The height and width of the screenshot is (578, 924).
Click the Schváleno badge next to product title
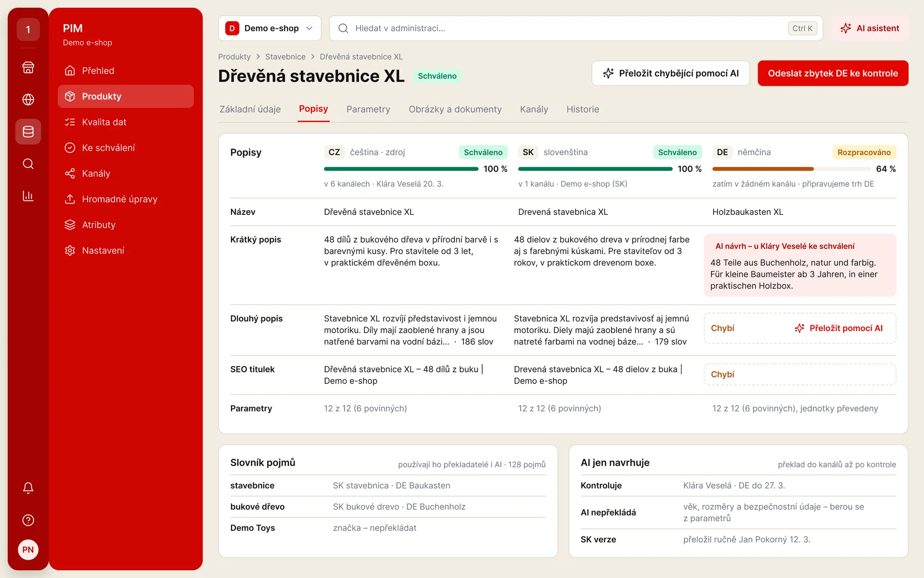tap(437, 76)
